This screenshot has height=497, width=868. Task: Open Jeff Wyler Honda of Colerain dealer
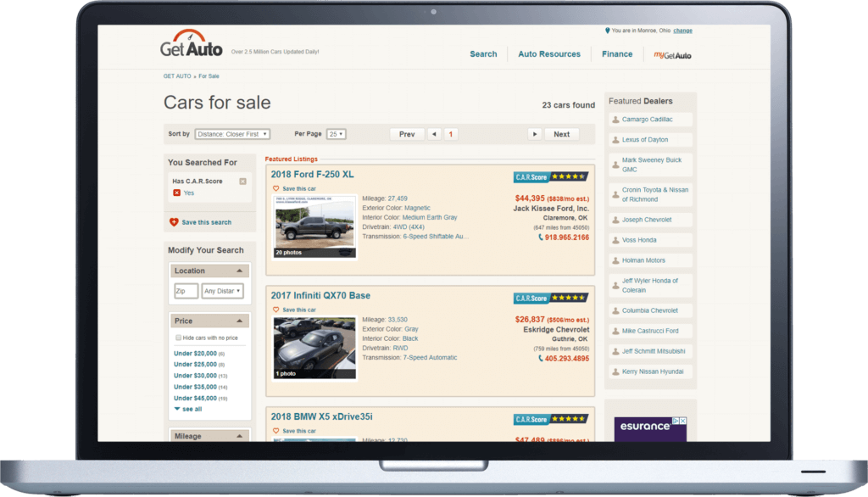pyautogui.click(x=651, y=285)
